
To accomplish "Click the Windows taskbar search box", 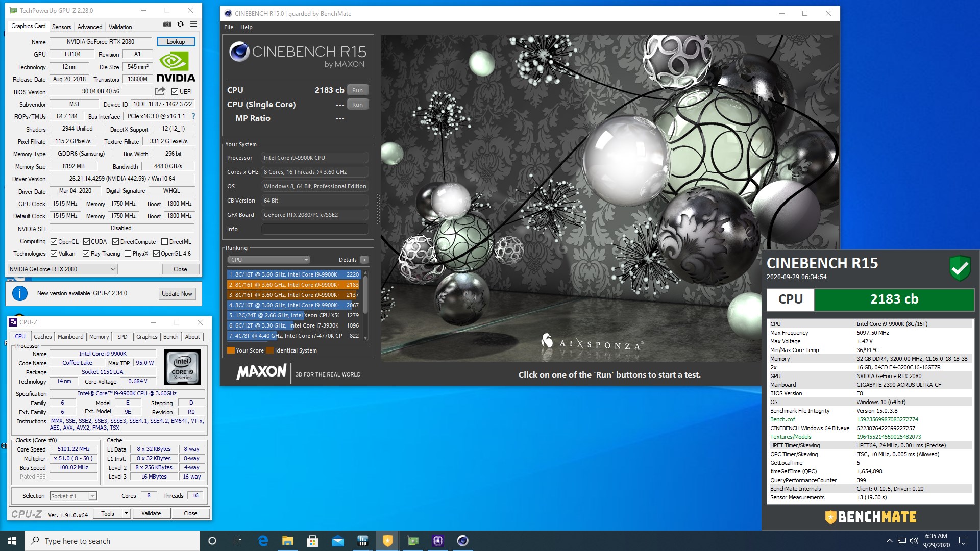I will click(x=112, y=541).
